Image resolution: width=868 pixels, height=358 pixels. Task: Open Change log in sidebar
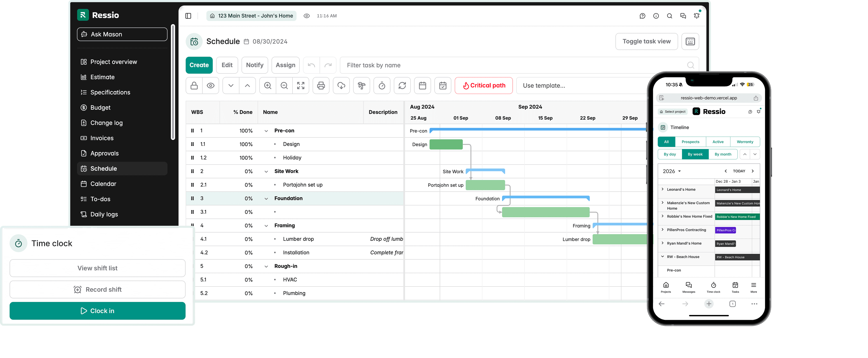tap(122, 123)
